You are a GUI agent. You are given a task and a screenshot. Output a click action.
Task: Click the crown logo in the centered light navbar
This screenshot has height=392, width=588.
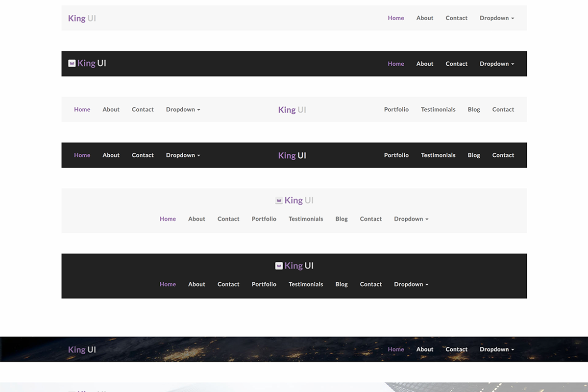click(279, 200)
